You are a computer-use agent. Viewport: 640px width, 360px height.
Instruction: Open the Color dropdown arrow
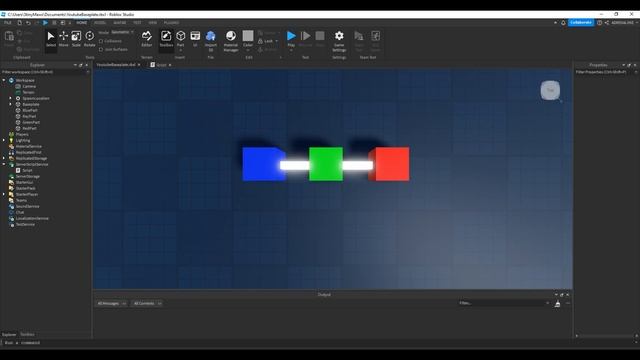(248, 50)
